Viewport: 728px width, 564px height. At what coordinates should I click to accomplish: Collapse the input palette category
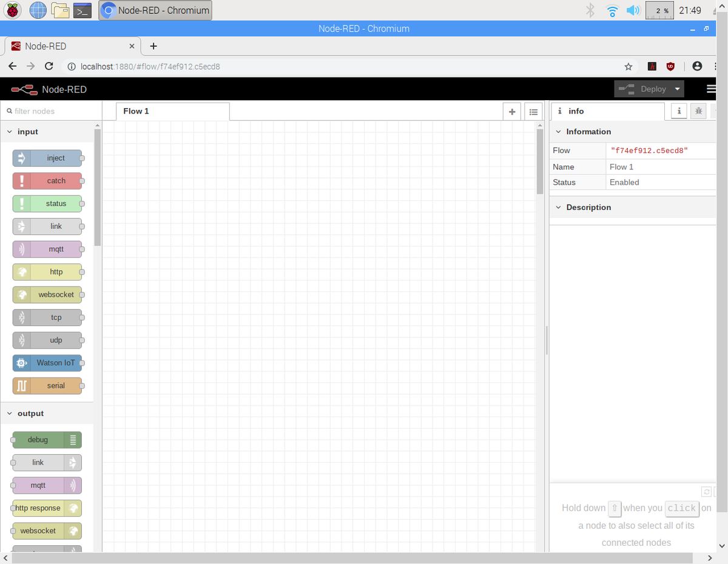(x=47, y=132)
